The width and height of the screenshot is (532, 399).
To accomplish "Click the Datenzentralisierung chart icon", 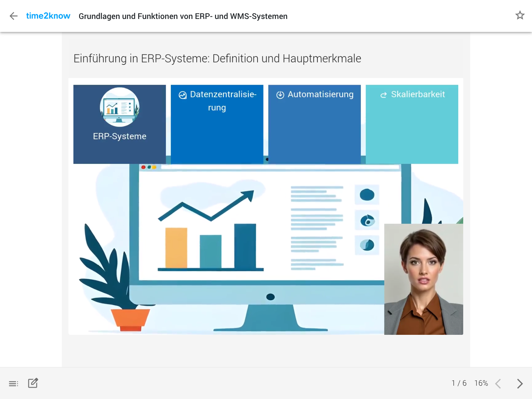I will tap(182, 95).
